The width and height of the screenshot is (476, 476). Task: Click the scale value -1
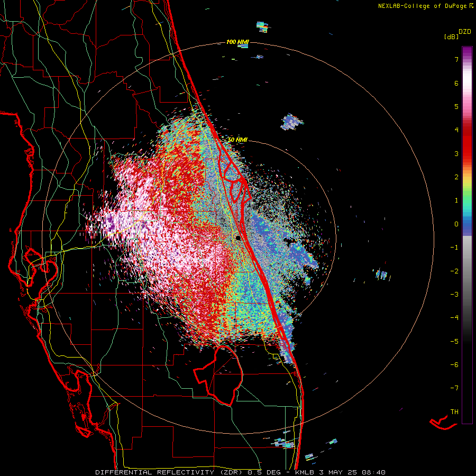[454, 248]
